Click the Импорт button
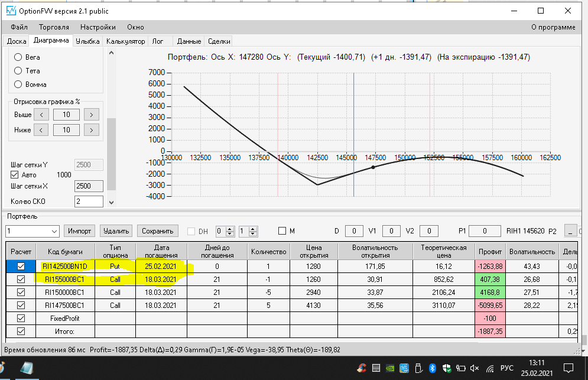Viewport: 588px width, 380px height. (79, 230)
